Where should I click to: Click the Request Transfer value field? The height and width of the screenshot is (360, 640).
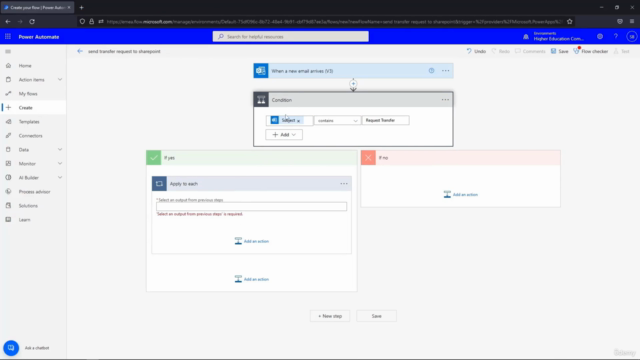coord(386,120)
